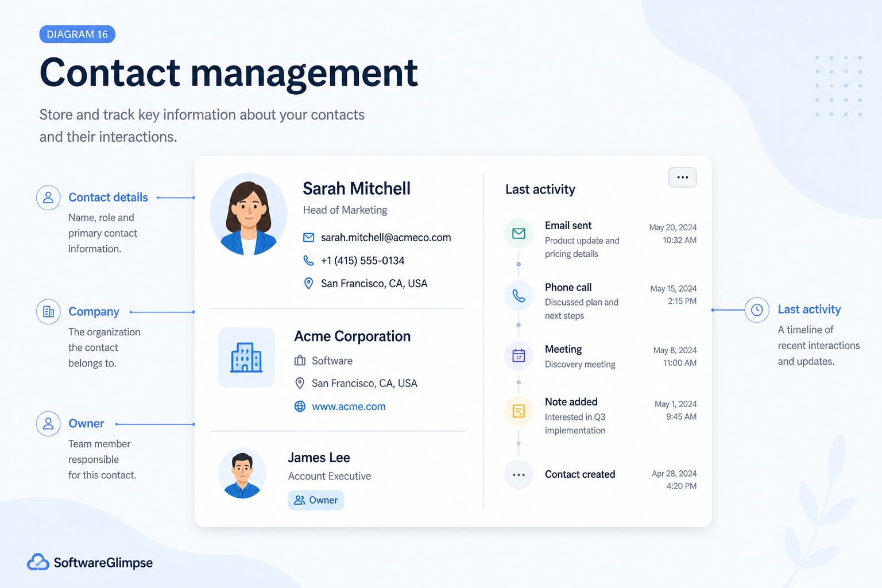Viewport: 882px width, 588px height.
Task: Click the person icon beside Contact details label
Action: point(48,198)
